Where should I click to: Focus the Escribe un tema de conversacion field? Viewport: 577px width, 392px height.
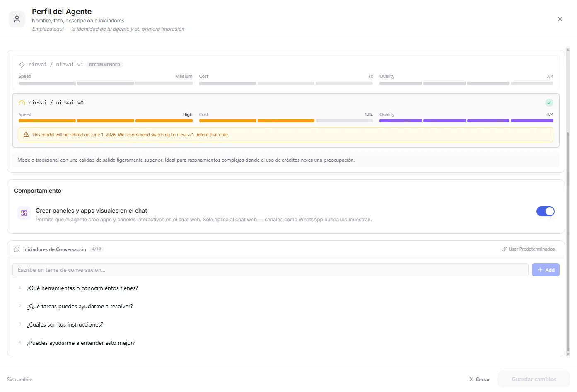(x=270, y=270)
